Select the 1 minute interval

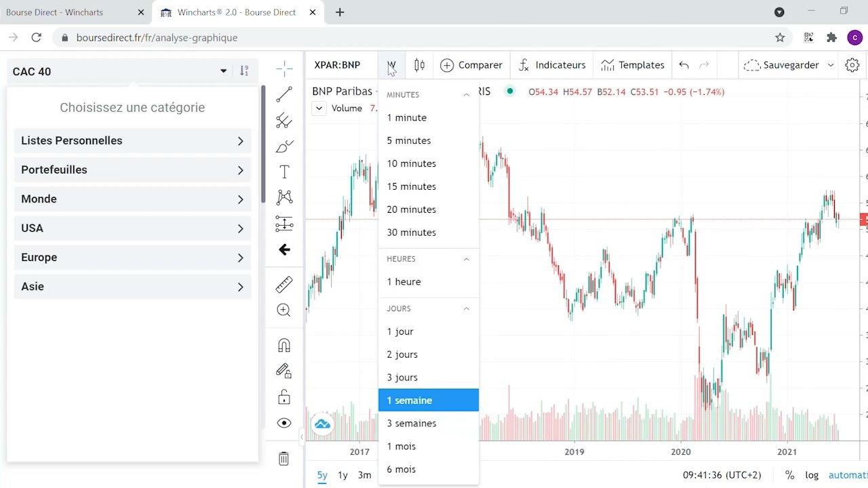point(429,118)
